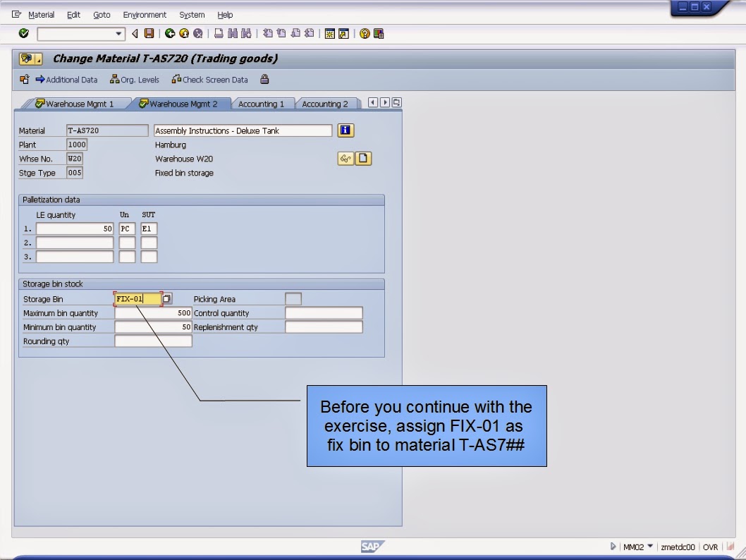Collapse the command field with the triangle icon

coord(135,33)
